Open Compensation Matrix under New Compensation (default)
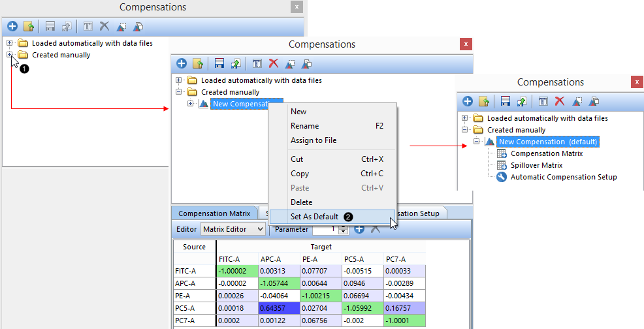Viewport: 644px width, 329px height. pos(546,153)
